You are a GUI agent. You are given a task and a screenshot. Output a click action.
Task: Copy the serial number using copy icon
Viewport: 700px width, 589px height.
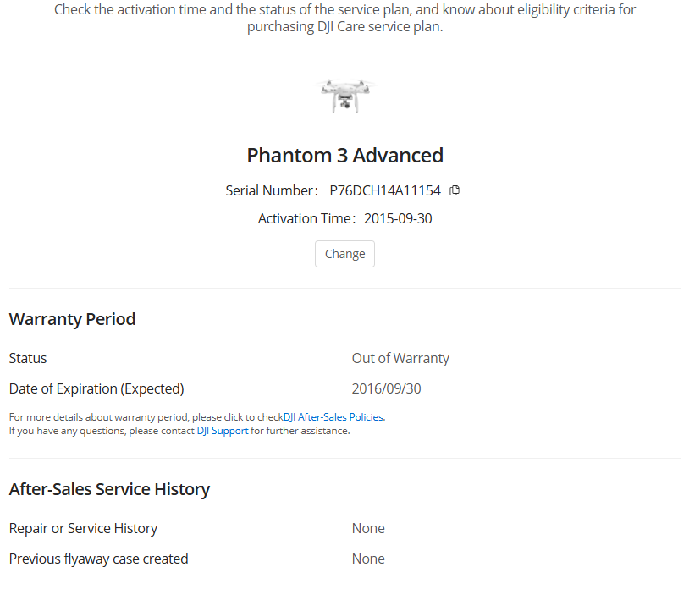(455, 190)
